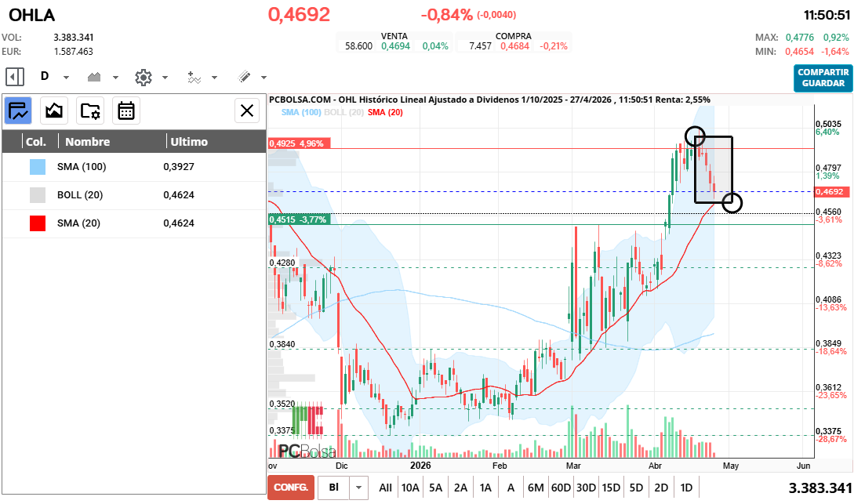This screenshot has height=504, width=865.
Task: Open the folder settings icon
Action: 90,111
